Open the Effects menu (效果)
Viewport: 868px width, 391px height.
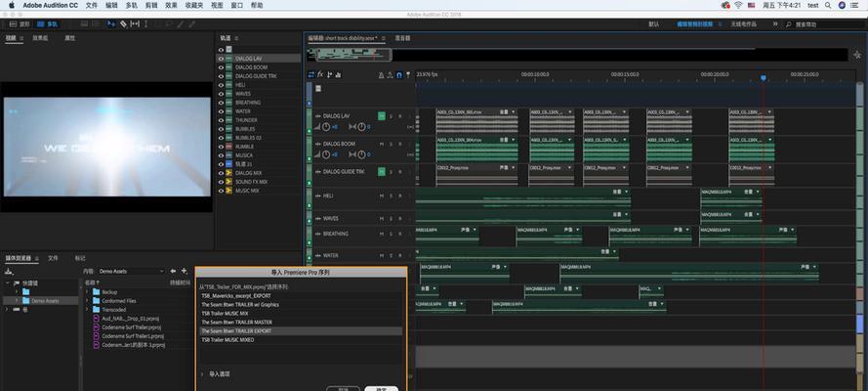click(x=172, y=5)
